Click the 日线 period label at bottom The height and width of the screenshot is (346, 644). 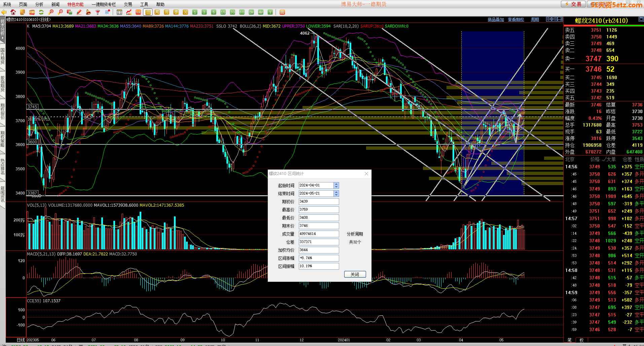tap(21, 340)
